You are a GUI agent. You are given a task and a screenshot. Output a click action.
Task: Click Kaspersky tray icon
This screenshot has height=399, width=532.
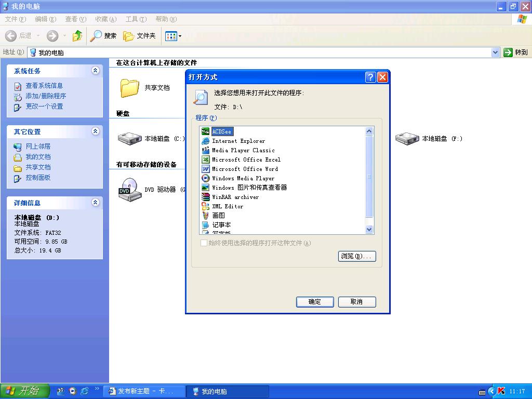[x=501, y=391]
